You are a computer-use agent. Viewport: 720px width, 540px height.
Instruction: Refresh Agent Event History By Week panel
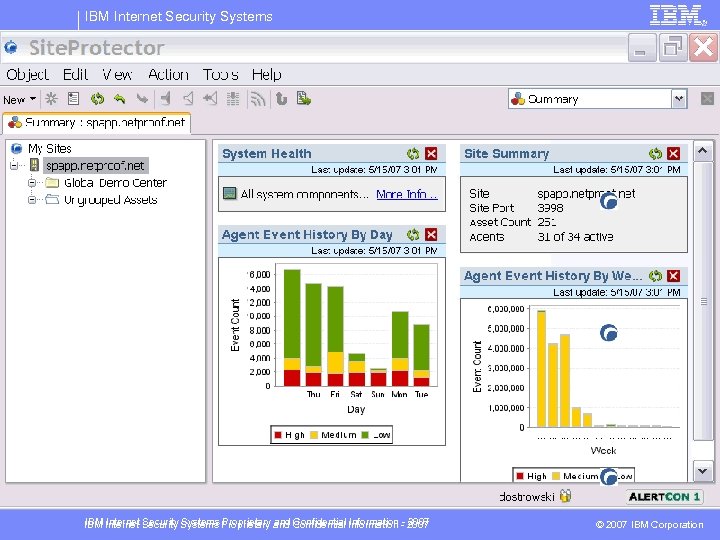coord(655,276)
